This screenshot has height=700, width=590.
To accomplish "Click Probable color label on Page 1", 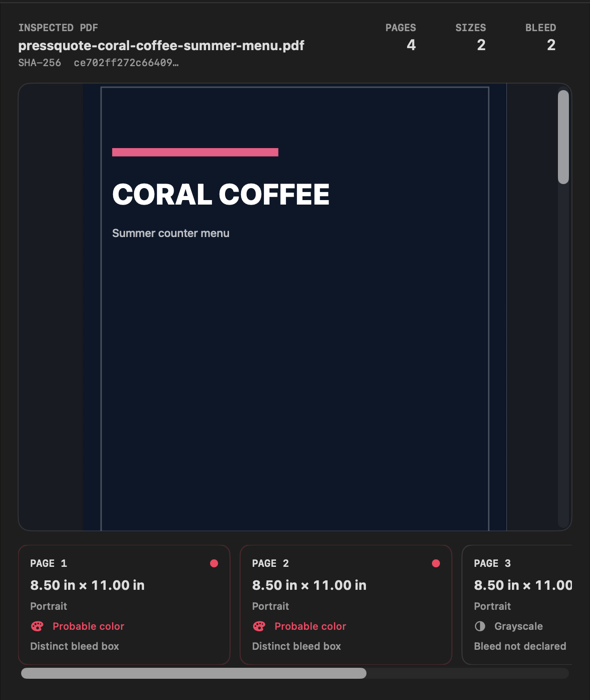I will [x=88, y=626].
